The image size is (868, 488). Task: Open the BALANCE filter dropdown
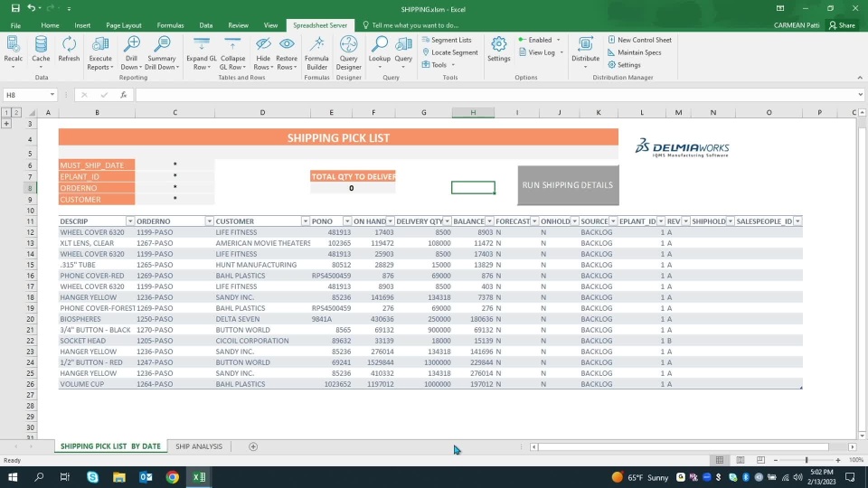489,221
